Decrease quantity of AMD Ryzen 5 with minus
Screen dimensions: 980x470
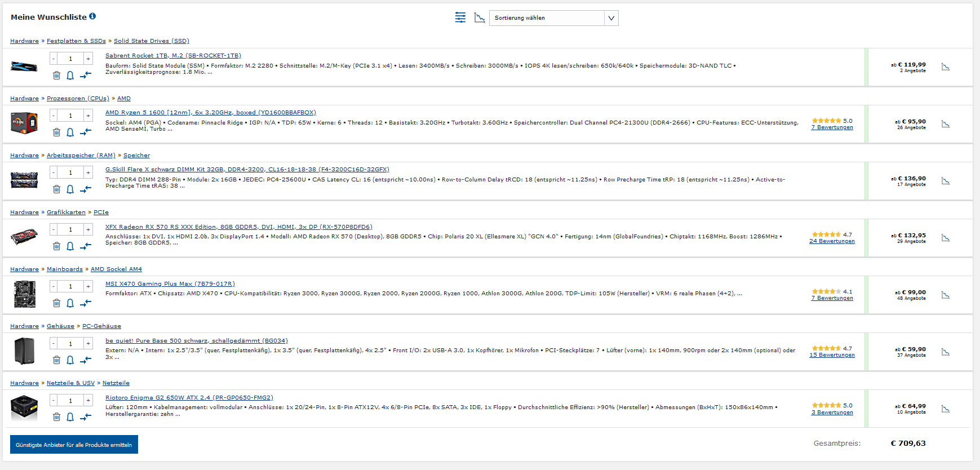pyautogui.click(x=54, y=116)
